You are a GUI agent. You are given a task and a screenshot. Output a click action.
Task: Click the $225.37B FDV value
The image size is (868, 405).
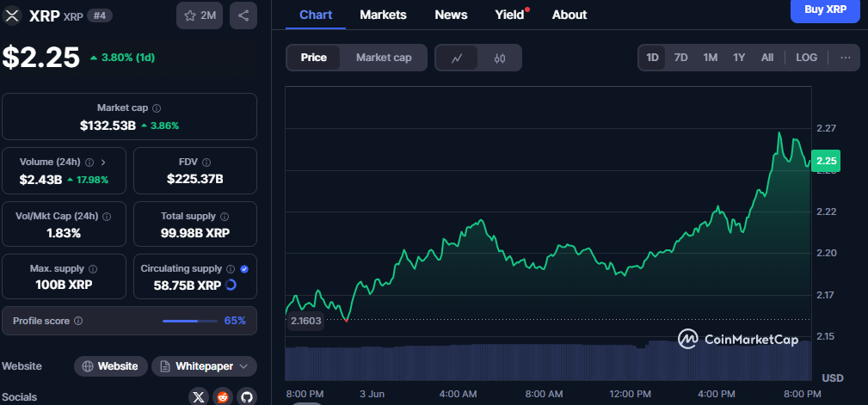pyautogui.click(x=195, y=179)
